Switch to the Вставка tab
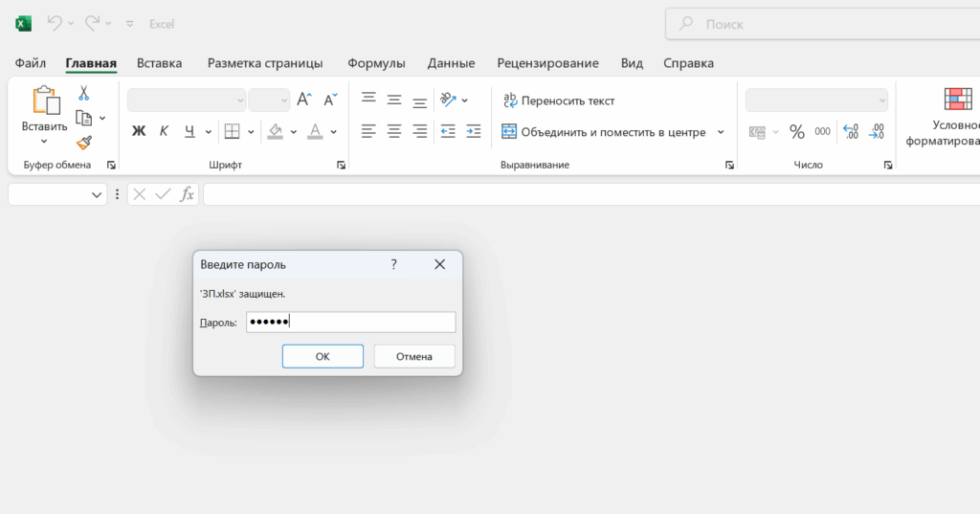The height and width of the screenshot is (514, 980). [x=160, y=63]
